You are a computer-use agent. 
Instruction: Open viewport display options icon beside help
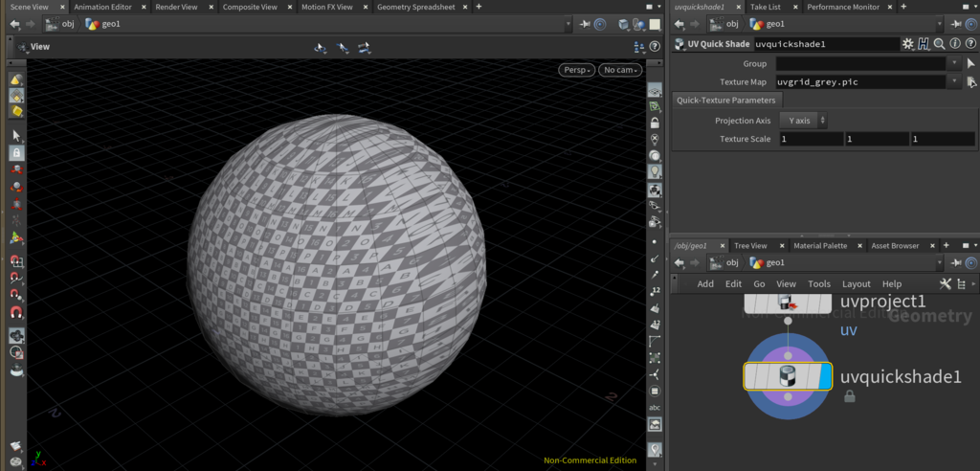tap(638, 47)
